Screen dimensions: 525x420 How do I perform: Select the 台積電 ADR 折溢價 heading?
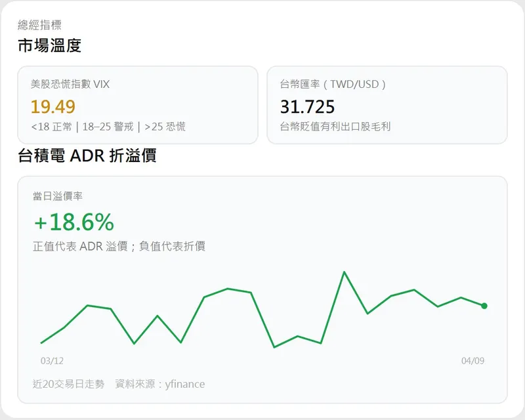[x=87, y=156]
